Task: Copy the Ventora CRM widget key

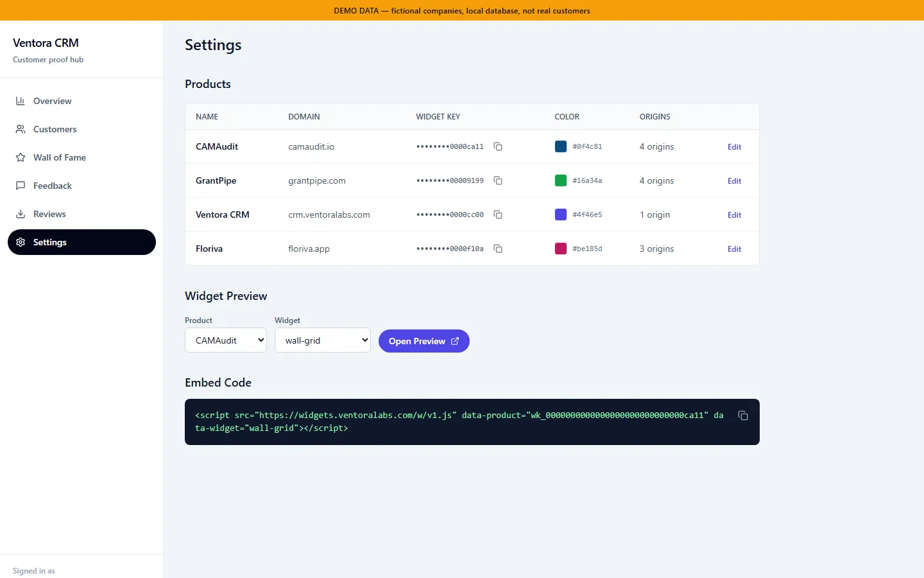Action: click(x=498, y=215)
